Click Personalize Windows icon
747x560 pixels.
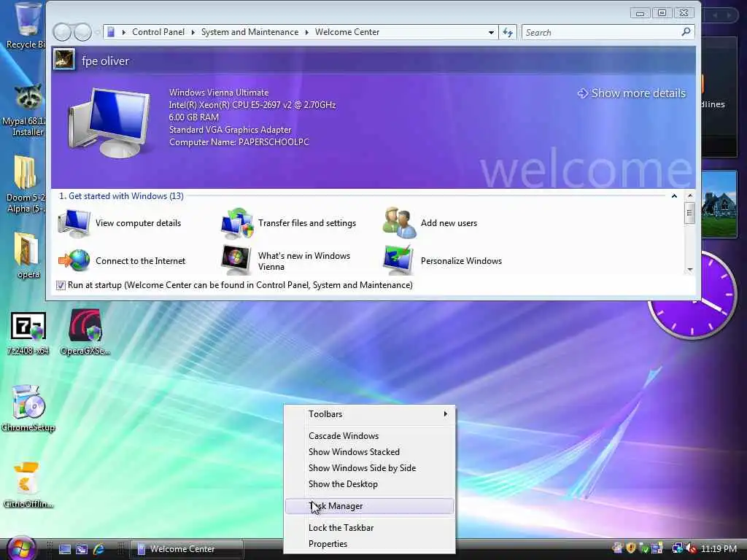tap(398, 260)
